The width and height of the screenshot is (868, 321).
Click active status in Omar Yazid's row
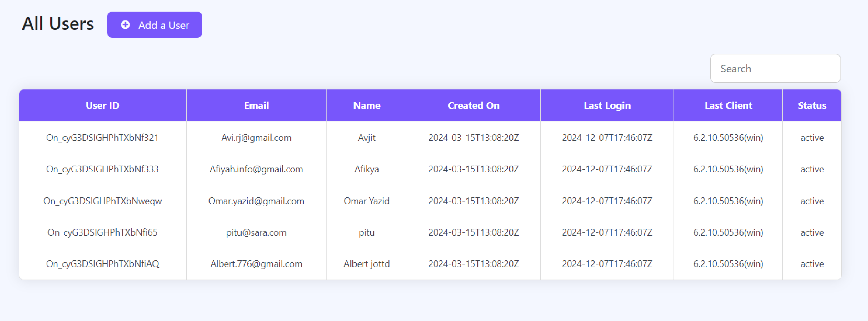pos(812,201)
